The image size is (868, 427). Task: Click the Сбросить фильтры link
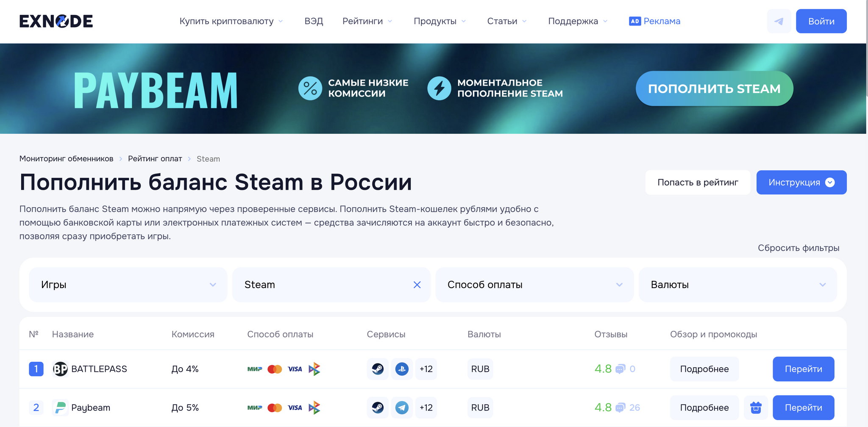(x=798, y=248)
